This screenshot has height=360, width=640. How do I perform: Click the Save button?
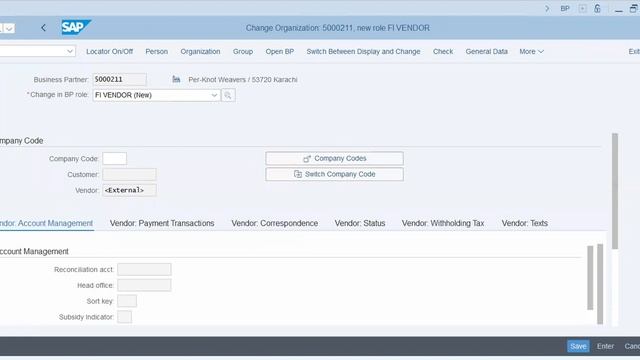pos(578,346)
